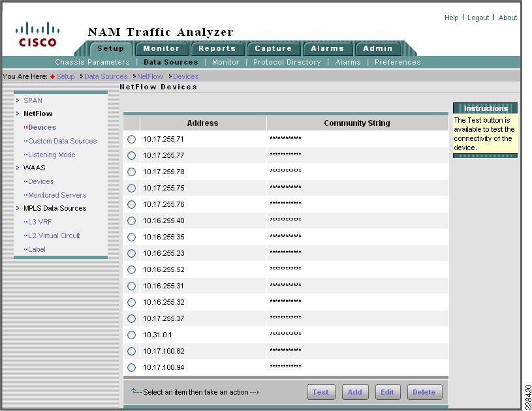Open Custom Data Sources in sidebar
The width and height of the screenshot is (532, 411).
[63, 141]
